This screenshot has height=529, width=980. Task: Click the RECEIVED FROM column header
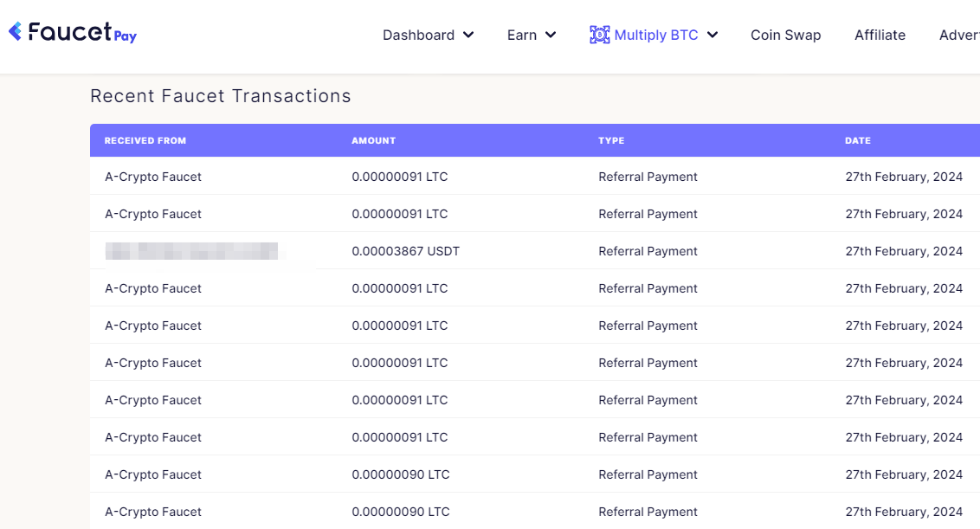[145, 140]
